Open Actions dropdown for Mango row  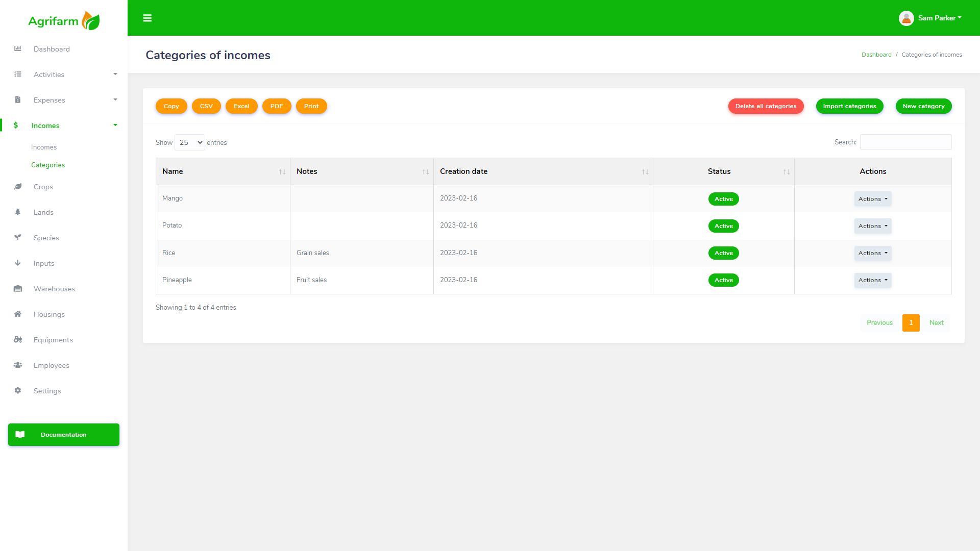coord(872,199)
